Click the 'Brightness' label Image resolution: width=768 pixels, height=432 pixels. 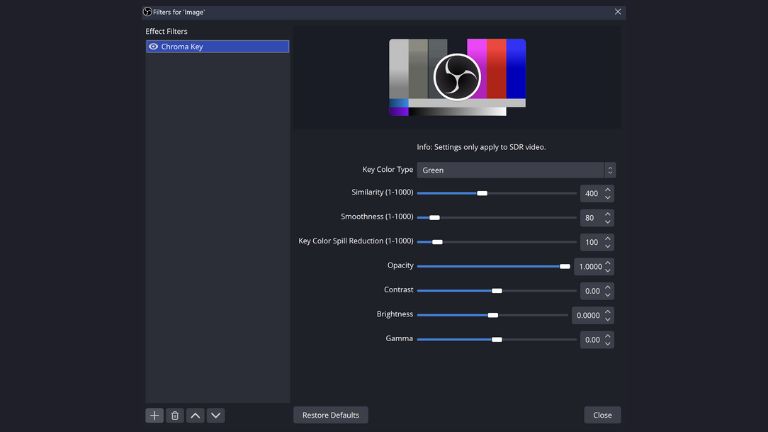pyautogui.click(x=394, y=314)
